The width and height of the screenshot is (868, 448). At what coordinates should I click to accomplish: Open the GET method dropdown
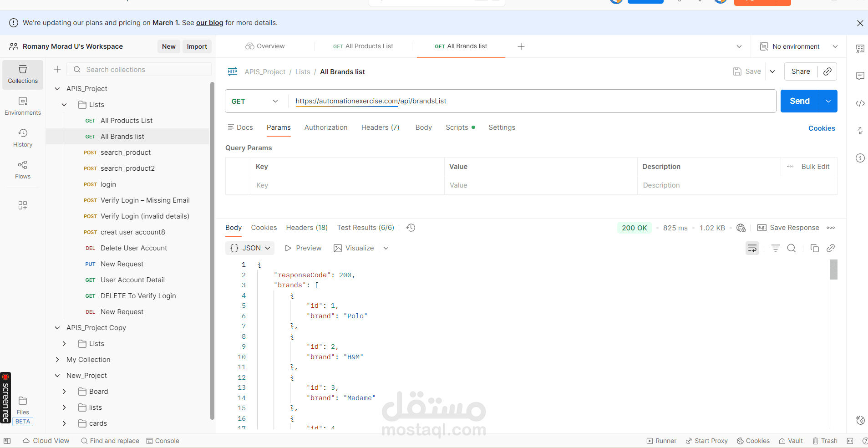click(255, 101)
